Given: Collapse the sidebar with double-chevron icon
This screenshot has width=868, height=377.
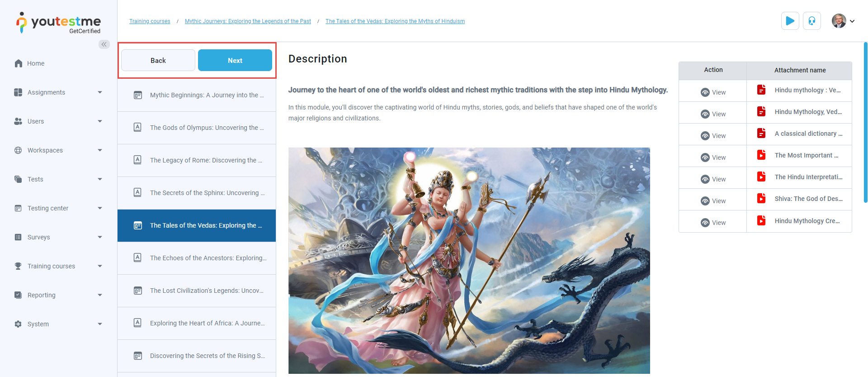Looking at the screenshot, I should (104, 44).
